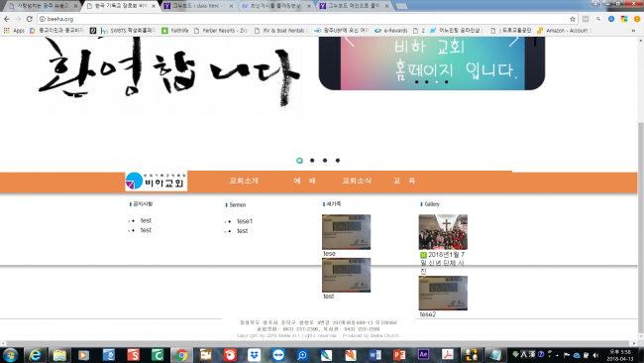The width and height of the screenshot is (644, 363).
Task: Show previous phone banner slide with left chevron
Action: [350, 41]
